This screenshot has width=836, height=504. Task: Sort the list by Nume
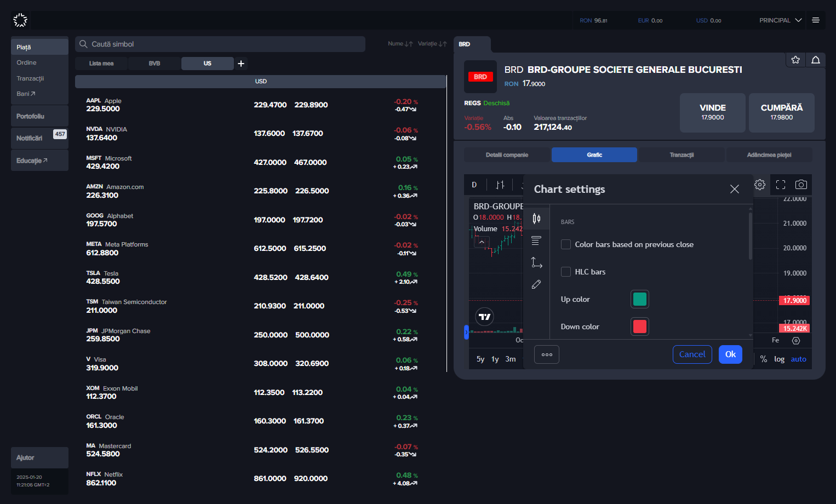tap(400, 44)
